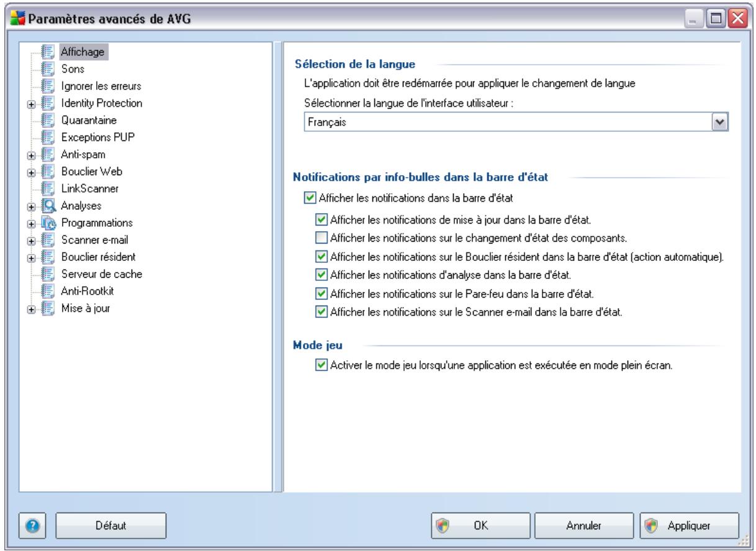Screen dimensions: 756x551
Task: Click the Anti-spam node icon
Action: [48, 153]
